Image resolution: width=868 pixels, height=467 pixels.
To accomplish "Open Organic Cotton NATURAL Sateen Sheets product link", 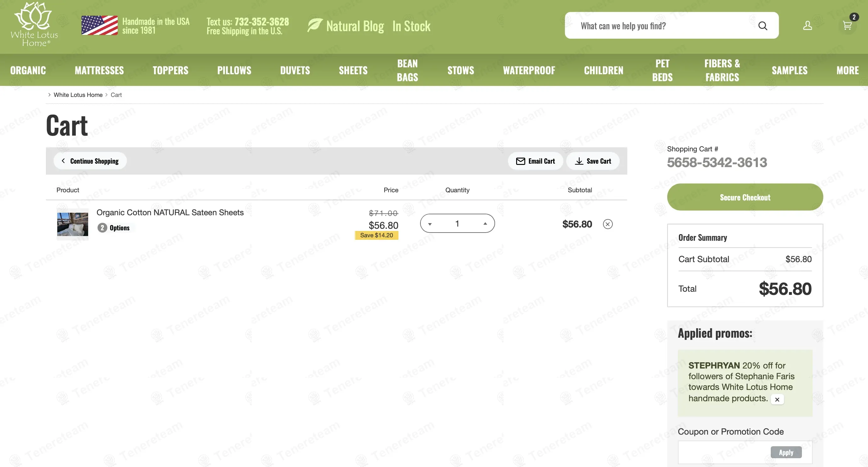I will (170, 213).
